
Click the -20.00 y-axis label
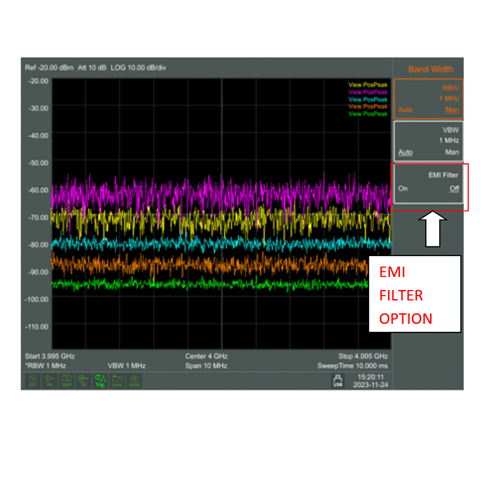[x=38, y=81]
